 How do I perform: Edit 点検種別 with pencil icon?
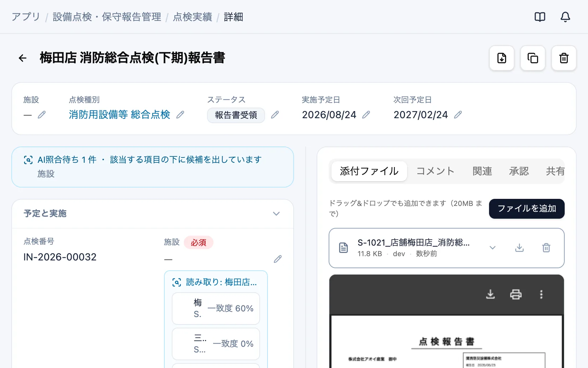tap(180, 115)
